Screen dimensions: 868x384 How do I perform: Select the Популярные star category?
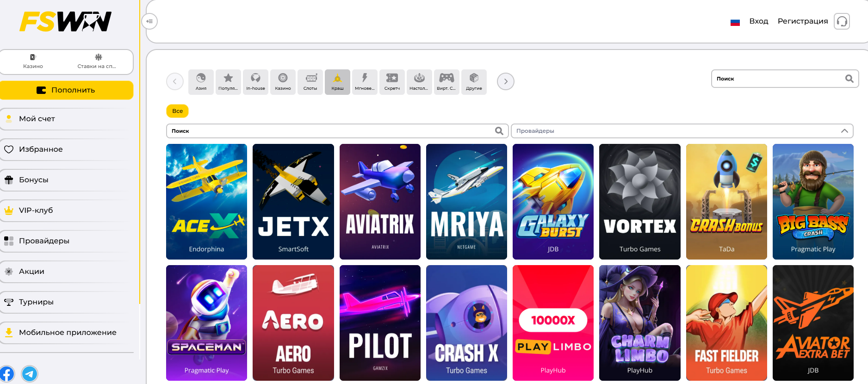pos(228,82)
